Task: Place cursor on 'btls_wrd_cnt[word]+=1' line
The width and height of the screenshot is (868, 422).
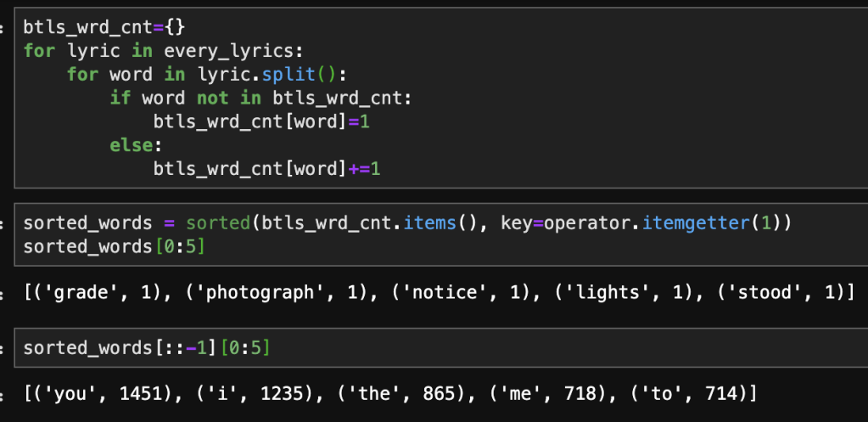Action: point(266,169)
